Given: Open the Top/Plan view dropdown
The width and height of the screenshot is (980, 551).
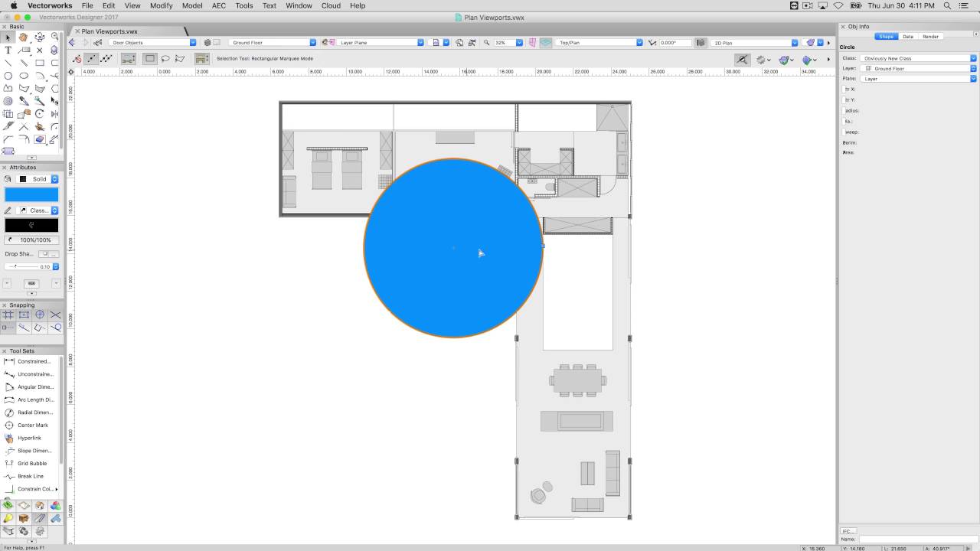Looking at the screenshot, I should click(599, 43).
